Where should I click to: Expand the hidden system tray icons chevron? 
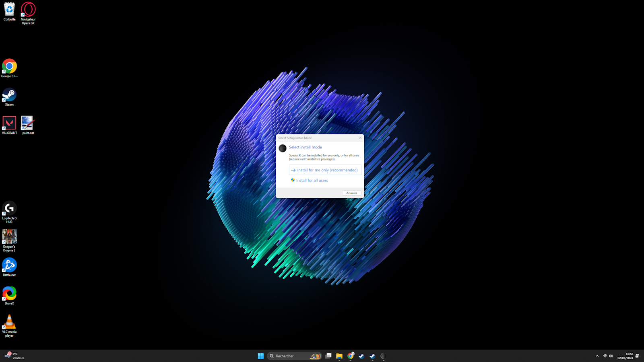[597, 356]
